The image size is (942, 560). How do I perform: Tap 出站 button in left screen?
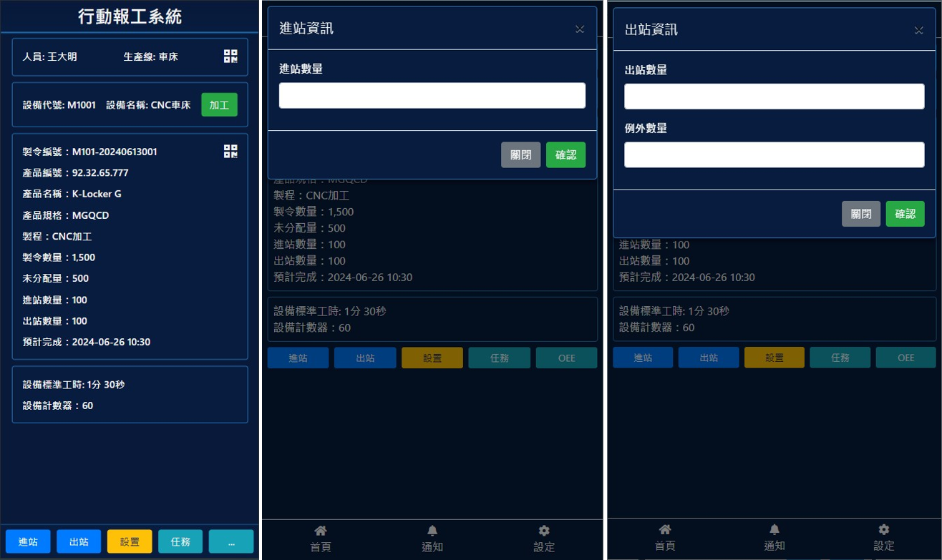(79, 542)
